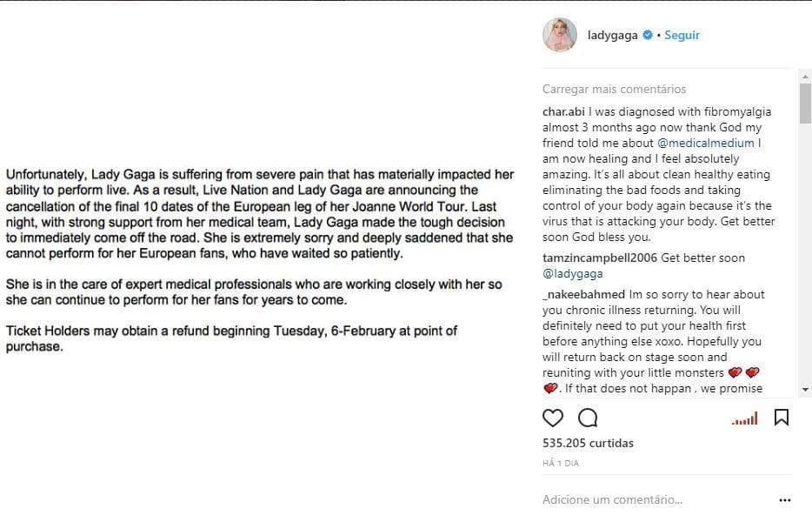Click the comment bubble icon
812x522 pixels.
(x=588, y=418)
